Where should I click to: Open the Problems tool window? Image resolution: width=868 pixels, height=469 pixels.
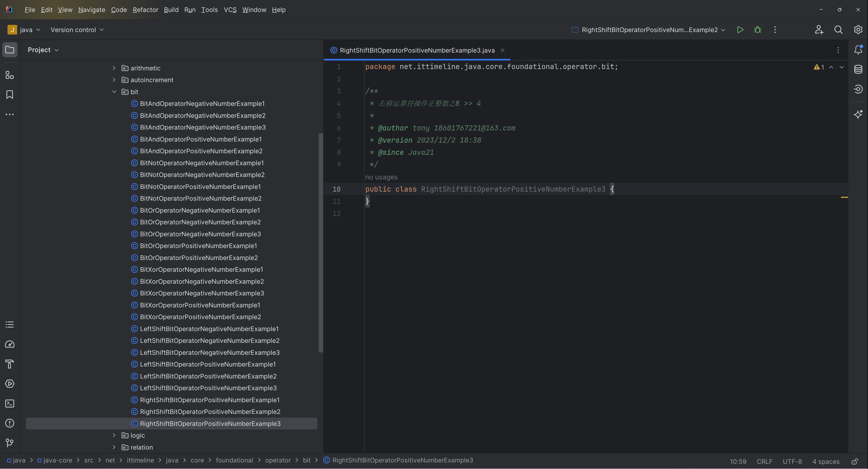tap(10, 423)
